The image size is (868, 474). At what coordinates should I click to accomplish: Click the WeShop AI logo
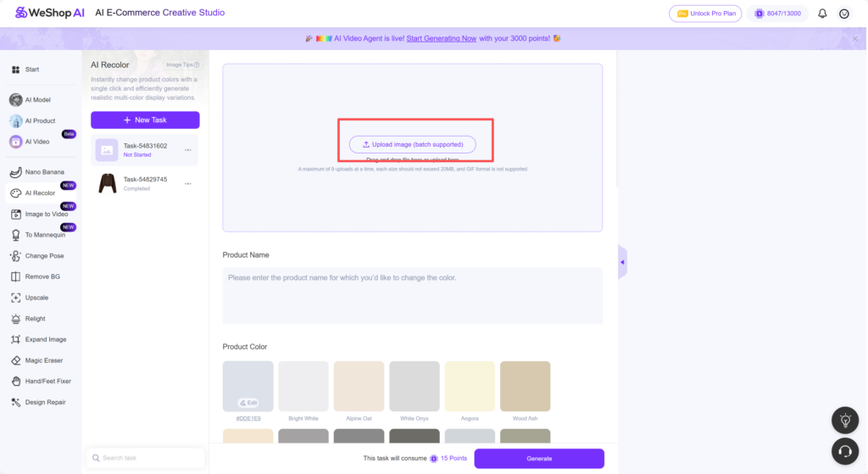[x=50, y=13]
